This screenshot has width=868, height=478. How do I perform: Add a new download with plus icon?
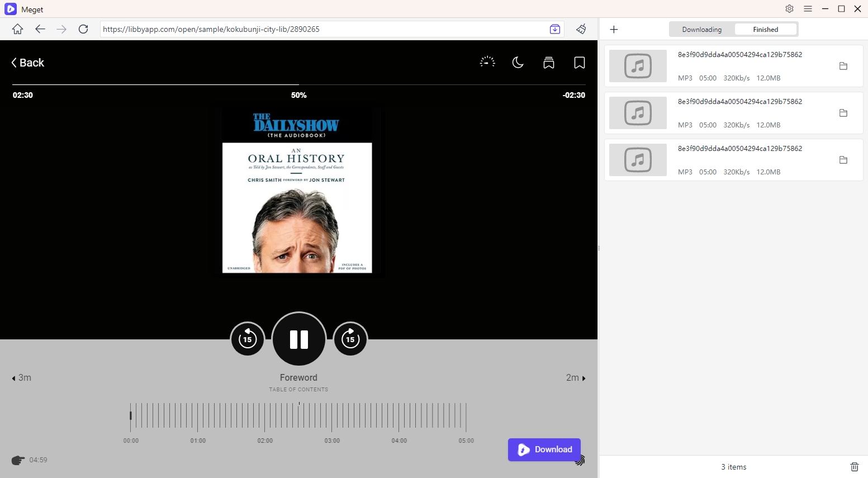[x=614, y=29]
